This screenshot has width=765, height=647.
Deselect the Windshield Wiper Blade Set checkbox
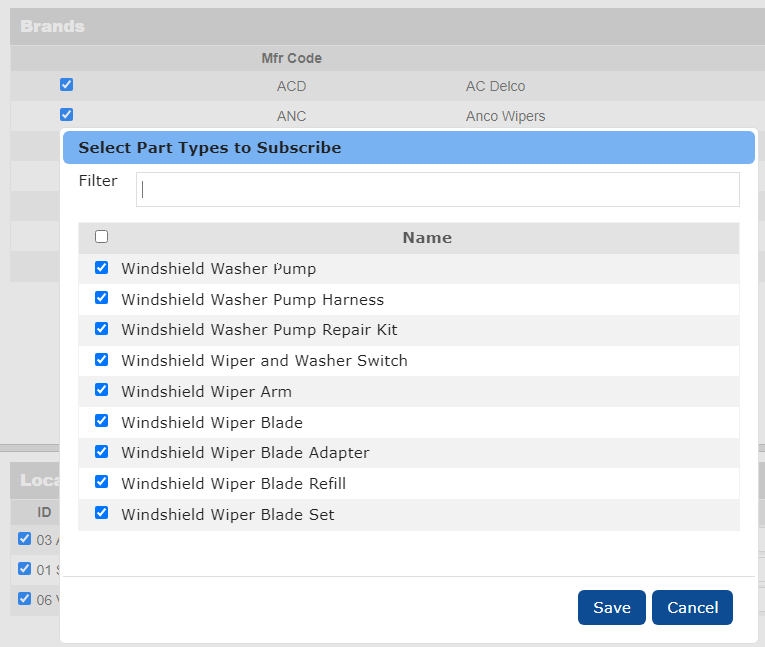point(101,513)
